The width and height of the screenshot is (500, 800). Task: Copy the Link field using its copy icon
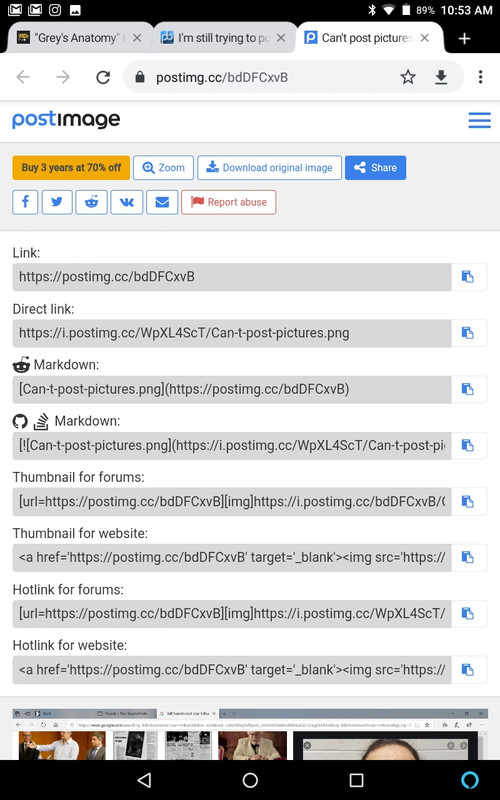pos(468,277)
